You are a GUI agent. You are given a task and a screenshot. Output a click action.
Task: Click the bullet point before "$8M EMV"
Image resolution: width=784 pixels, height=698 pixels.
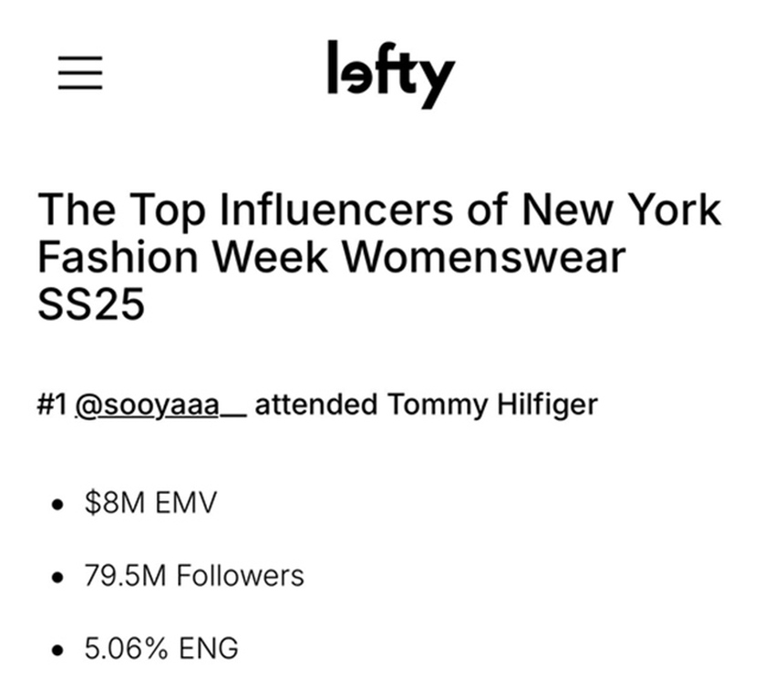click(60, 504)
